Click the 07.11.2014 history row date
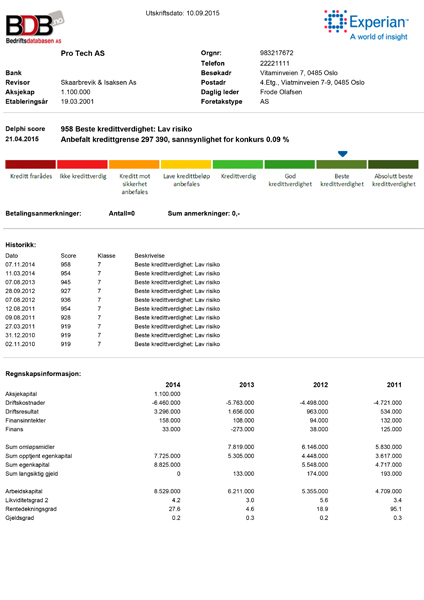This screenshot has width=424, height=600. click(20, 264)
